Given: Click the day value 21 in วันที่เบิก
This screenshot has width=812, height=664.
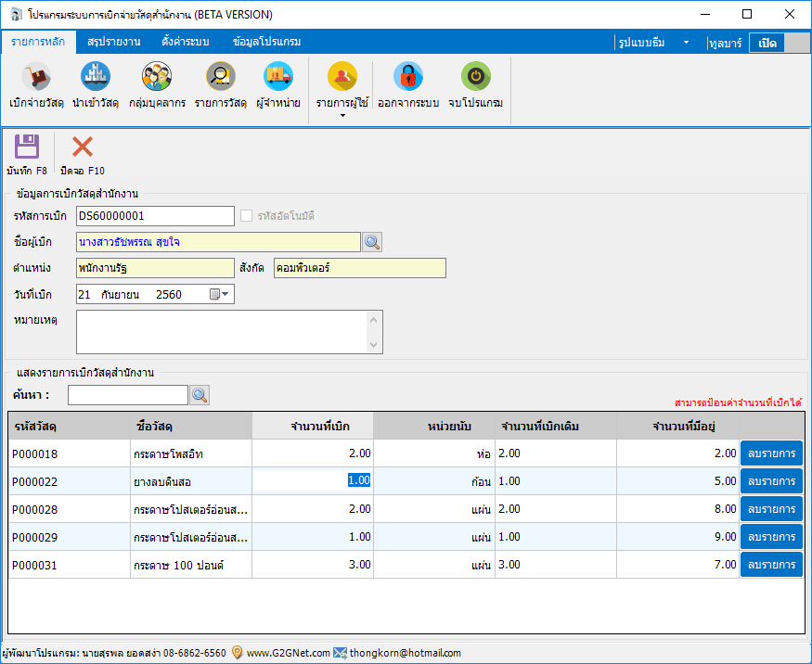Looking at the screenshot, I should [x=84, y=295].
